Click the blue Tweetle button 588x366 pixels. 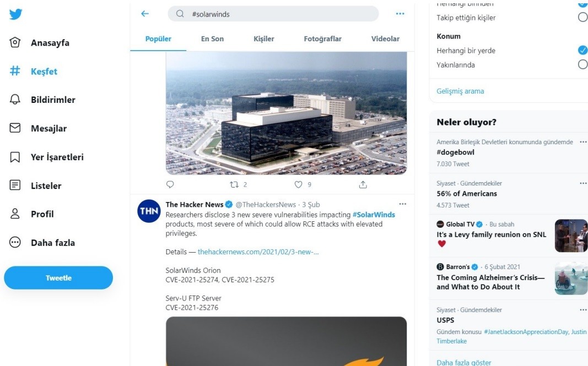[58, 278]
